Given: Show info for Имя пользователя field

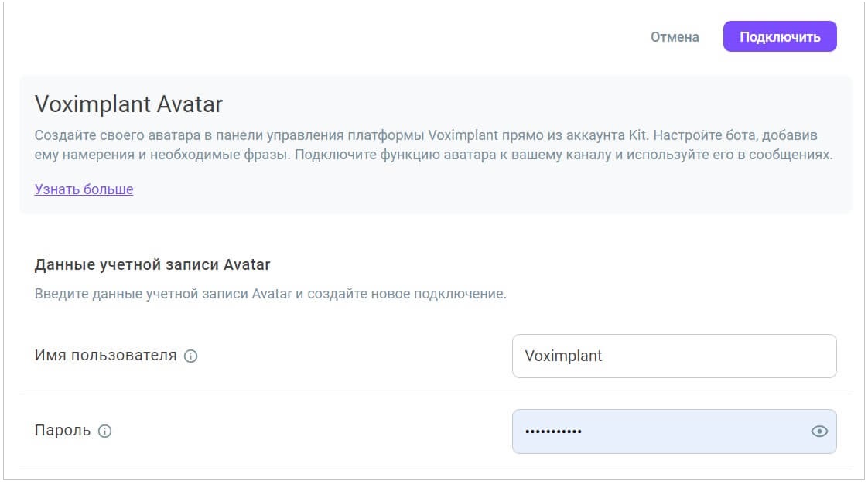Looking at the screenshot, I should [190, 356].
